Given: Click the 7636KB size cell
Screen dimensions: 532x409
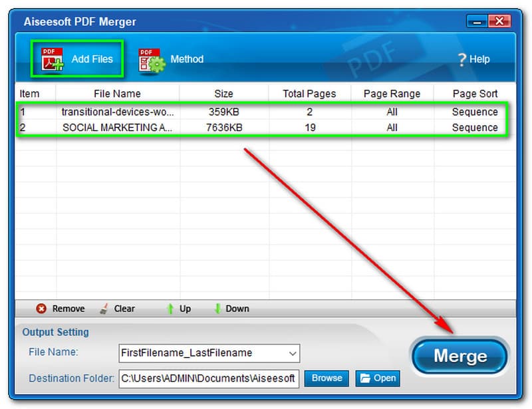Looking at the screenshot, I should (224, 128).
